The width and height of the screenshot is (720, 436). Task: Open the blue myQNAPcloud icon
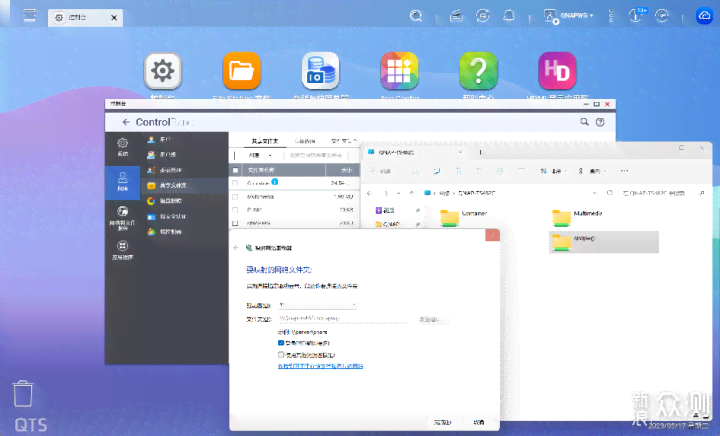tap(704, 16)
